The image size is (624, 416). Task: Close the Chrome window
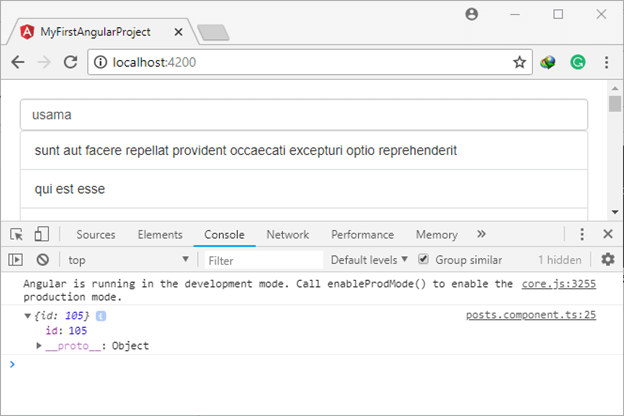(x=601, y=14)
